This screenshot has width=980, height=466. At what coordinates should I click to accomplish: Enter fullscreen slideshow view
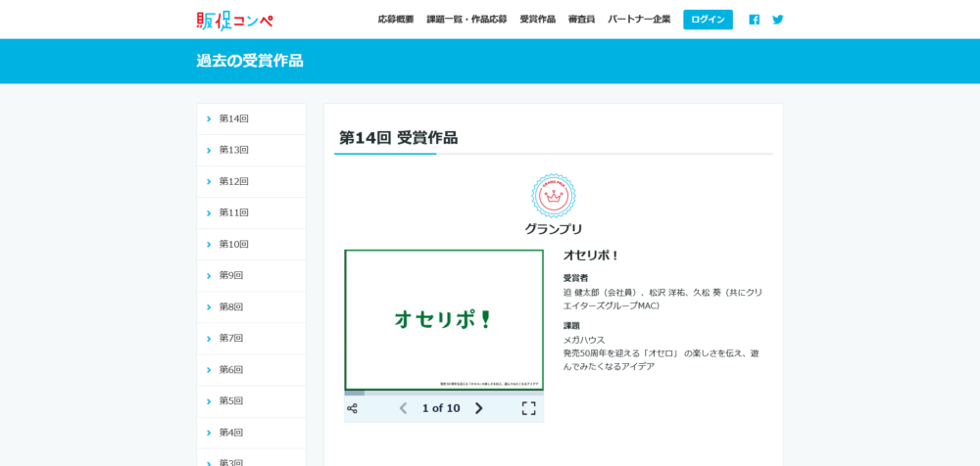pos(528,408)
